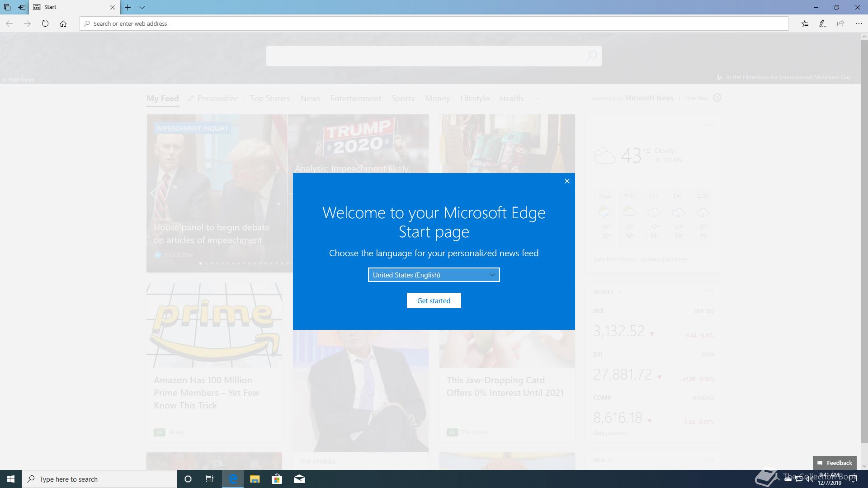Open Mail app from taskbar
This screenshot has width=868, height=488.
(299, 479)
